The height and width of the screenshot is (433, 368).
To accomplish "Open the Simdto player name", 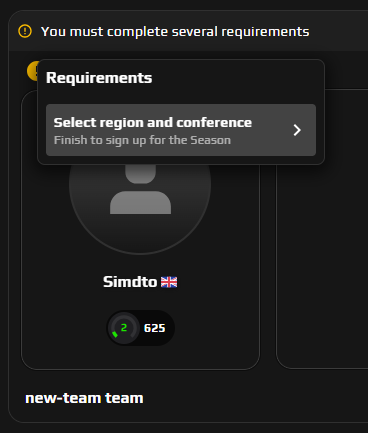I will click(x=130, y=282).
